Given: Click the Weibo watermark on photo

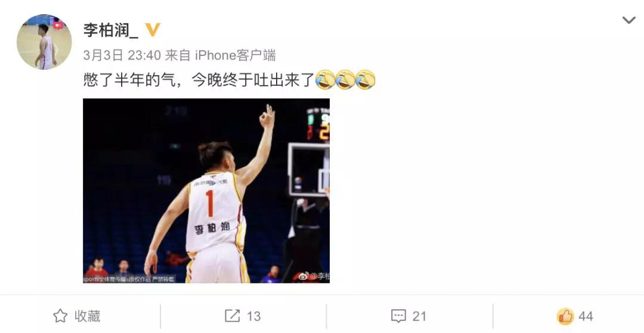Looking at the screenshot, I should [x=314, y=276].
